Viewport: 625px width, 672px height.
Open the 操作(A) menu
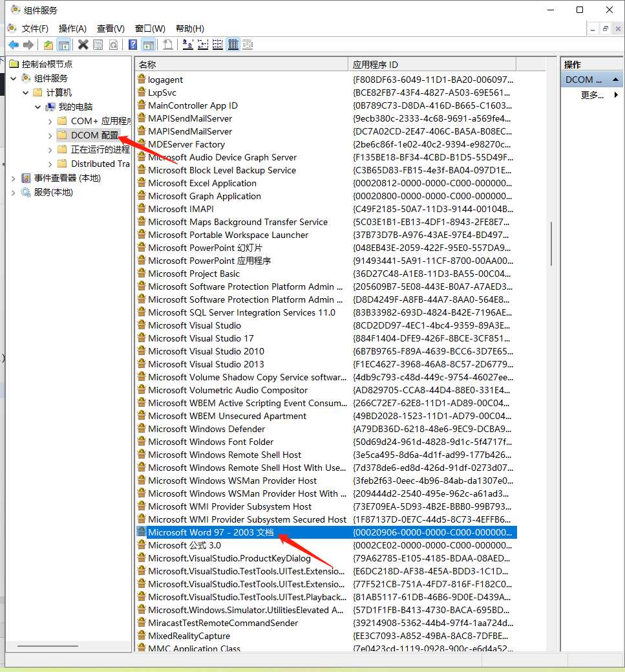coord(72,28)
